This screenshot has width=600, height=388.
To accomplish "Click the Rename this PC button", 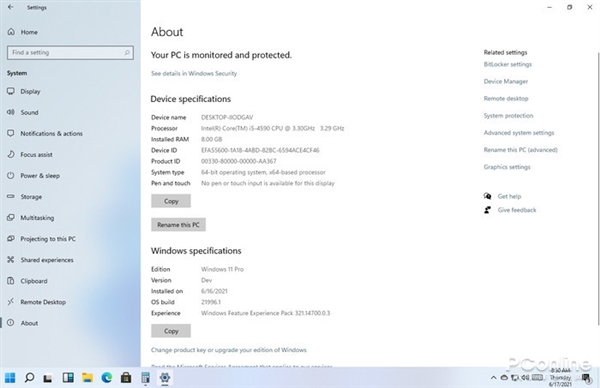I will pyautogui.click(x=178, y=225).
